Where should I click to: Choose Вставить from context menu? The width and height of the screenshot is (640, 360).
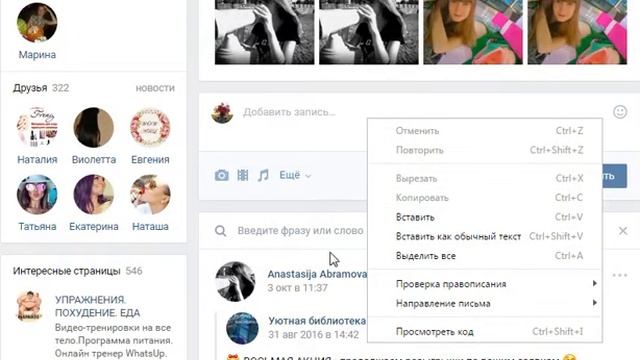click(485, 217)
